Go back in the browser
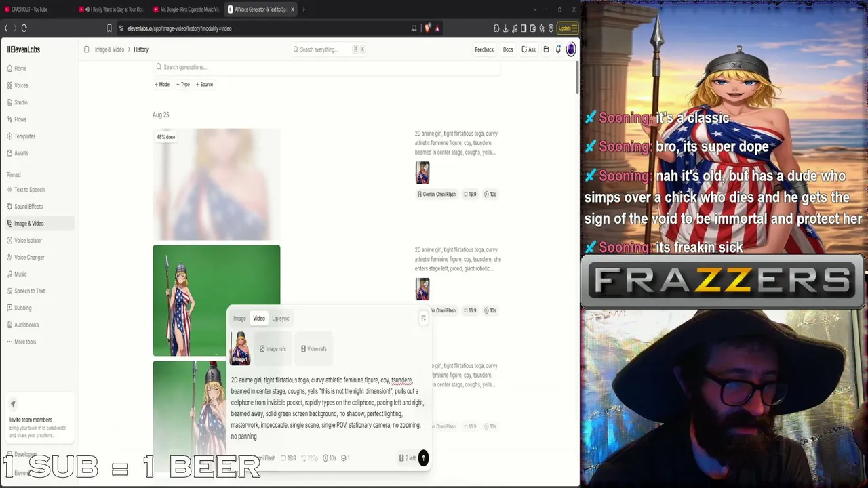Screen dimensions: 868x488 6,28
